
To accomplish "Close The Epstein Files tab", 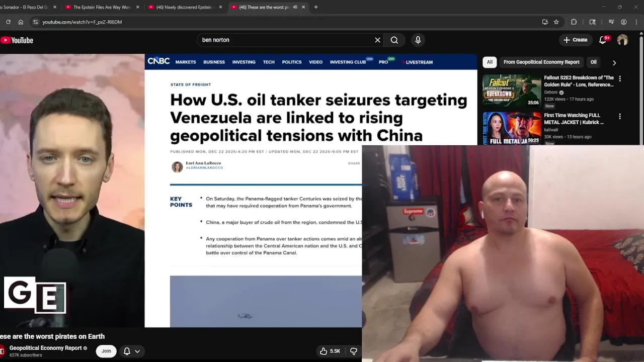I will click(137, 7).
